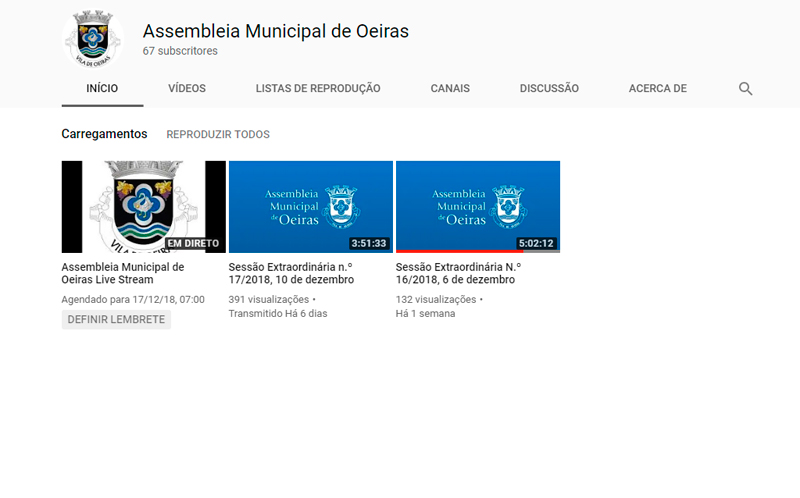Click the 'Transmitido Há 6 dias' text

coord(278,313)
